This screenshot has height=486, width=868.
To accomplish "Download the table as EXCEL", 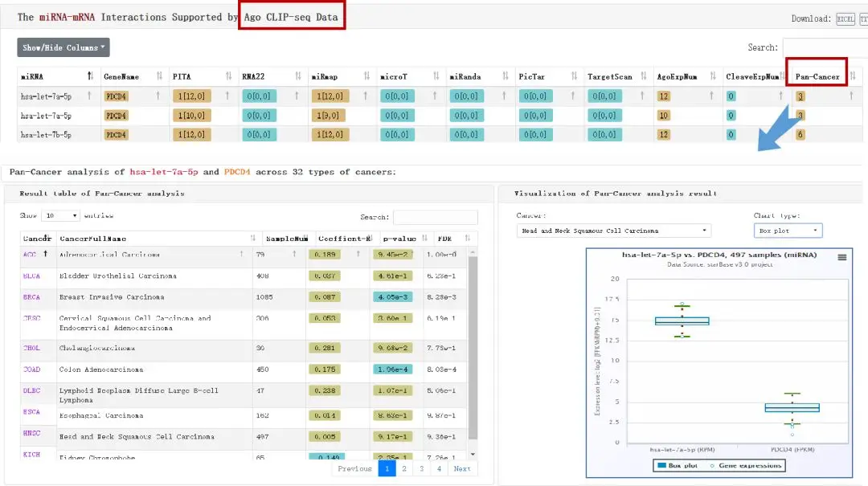I will click(x=845, y=18).
